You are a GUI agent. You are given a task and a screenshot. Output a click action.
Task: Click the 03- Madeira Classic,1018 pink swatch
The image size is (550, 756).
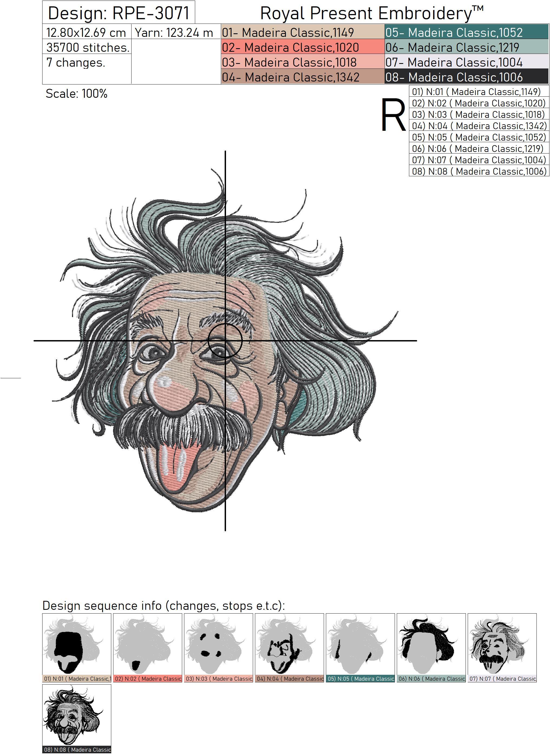point(303,62)
